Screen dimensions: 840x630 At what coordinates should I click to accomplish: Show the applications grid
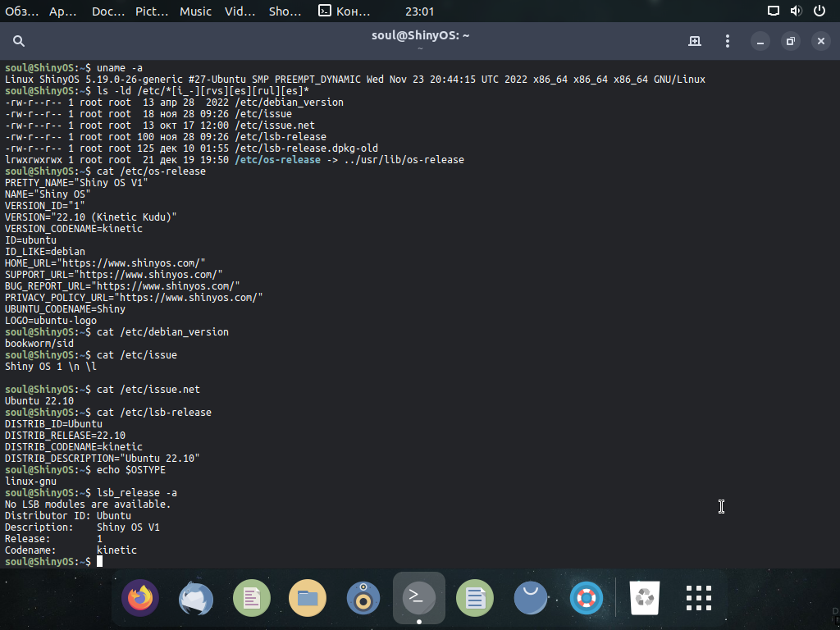pyautogui.click(x=699, y=598)
